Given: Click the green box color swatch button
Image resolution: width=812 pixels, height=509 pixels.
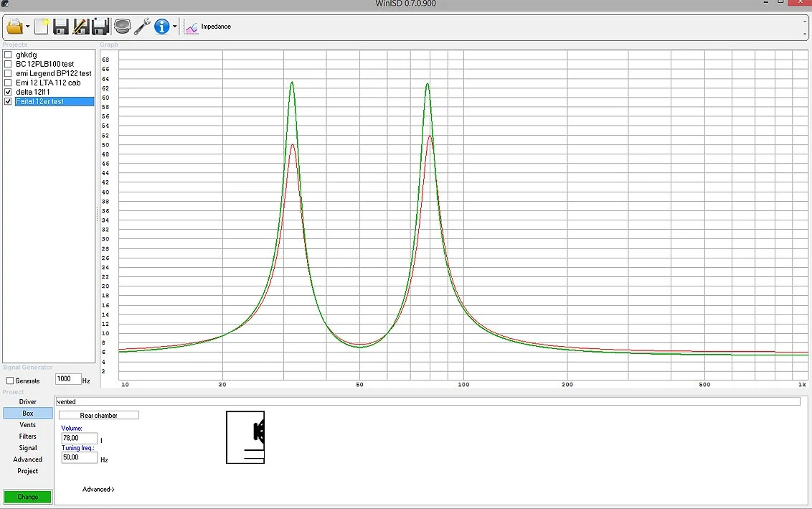Looking at the screenshot, I should 28,497.
